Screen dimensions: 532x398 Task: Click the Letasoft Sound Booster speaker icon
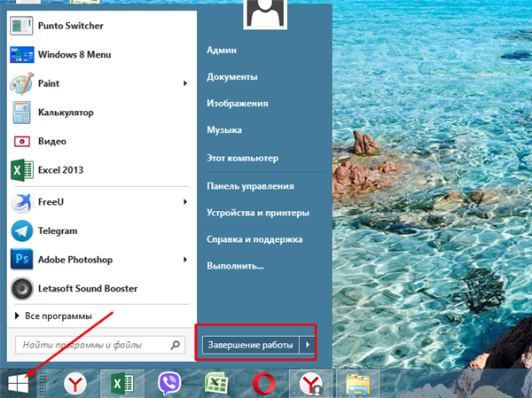pos(22,288)
